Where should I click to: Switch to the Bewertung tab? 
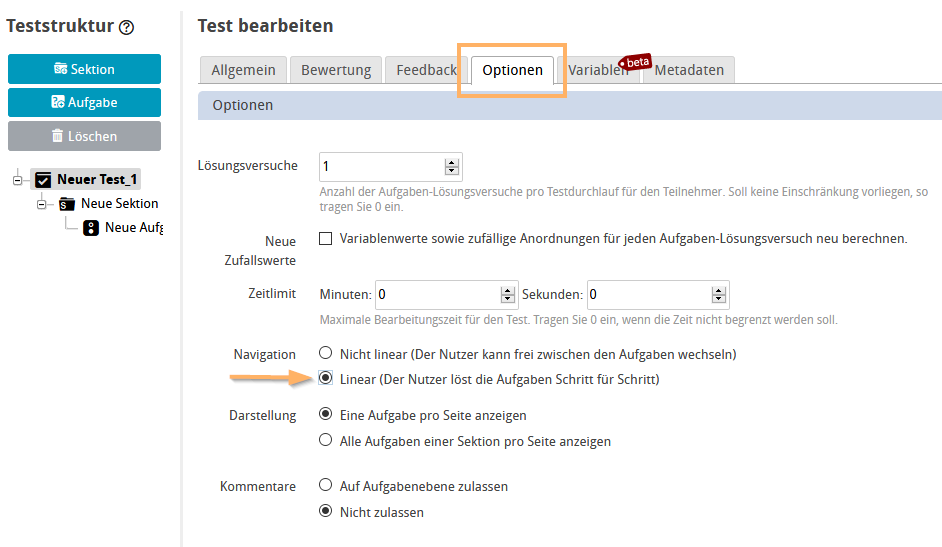[x=336, y=70]
